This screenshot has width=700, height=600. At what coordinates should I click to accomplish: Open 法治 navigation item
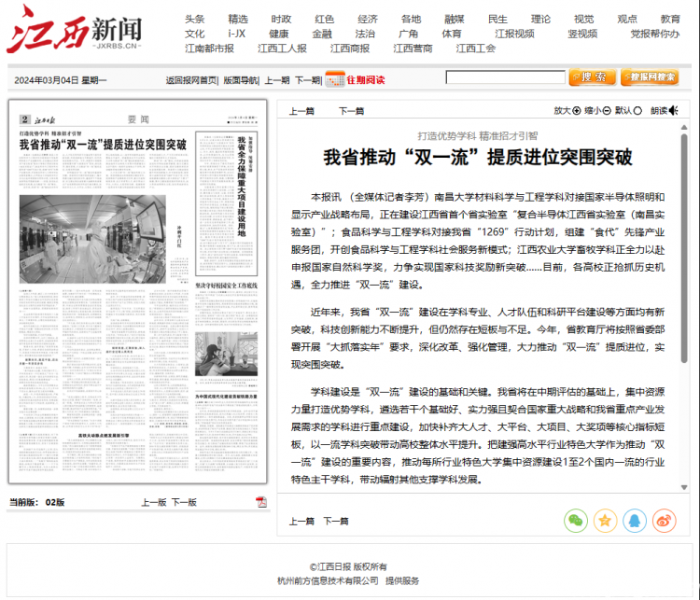click(365, 34)
